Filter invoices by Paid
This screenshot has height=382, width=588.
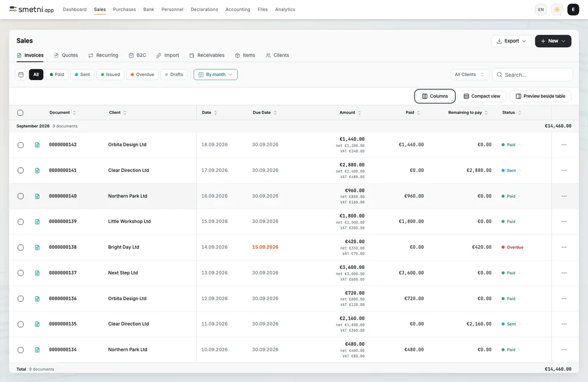pyautogui.click(x=57, y=75)
